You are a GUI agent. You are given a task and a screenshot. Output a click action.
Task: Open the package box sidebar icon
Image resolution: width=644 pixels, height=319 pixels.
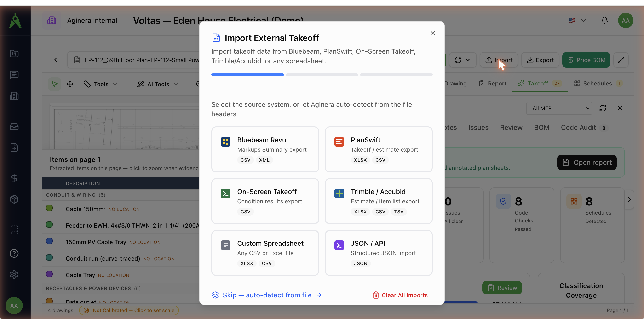pos(14,199)
